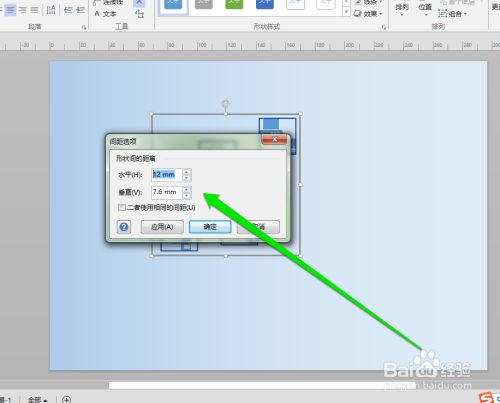Screen dimensions: 500x403
Task: Choose the blue filled shape style
Action: pyautogui.click(x=173, y=5)
